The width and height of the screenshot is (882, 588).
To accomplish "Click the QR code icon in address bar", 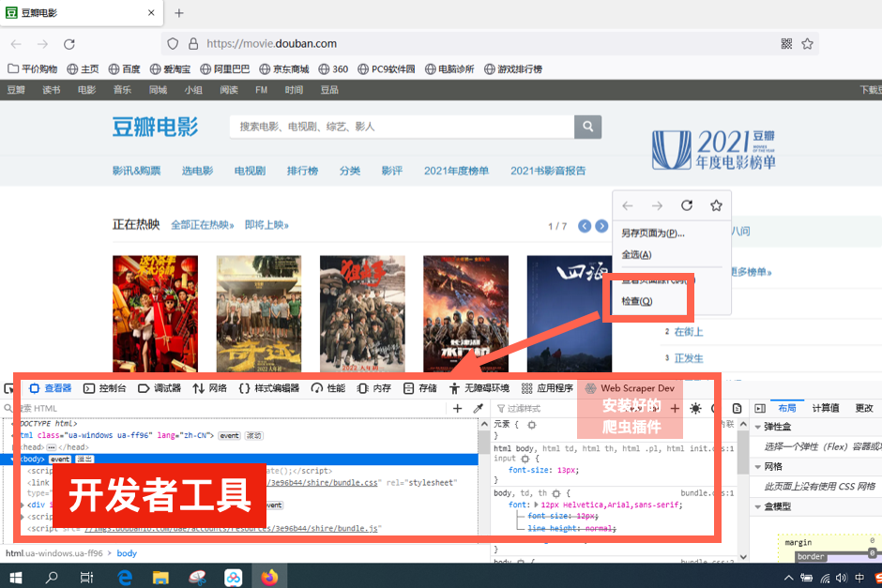I will pos(786,44).
